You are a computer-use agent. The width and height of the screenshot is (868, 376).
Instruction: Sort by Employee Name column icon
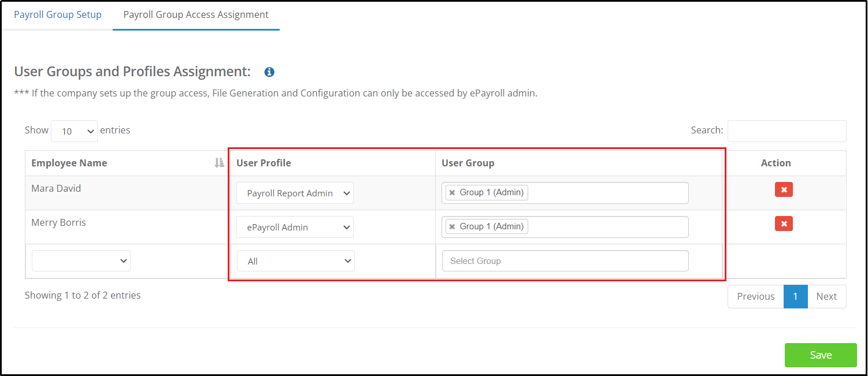pyautogui.click(x=219, y=163)
